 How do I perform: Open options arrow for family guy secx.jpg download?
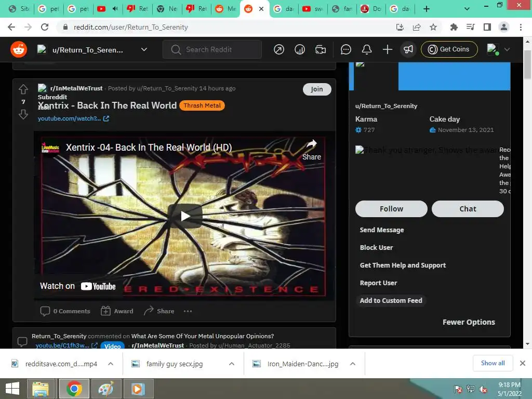tap(232, 364)
